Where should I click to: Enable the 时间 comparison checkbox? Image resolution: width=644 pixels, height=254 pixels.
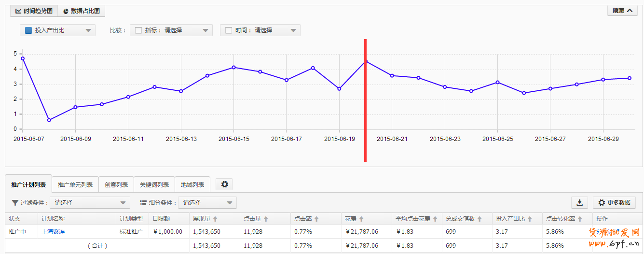(229, 30)
